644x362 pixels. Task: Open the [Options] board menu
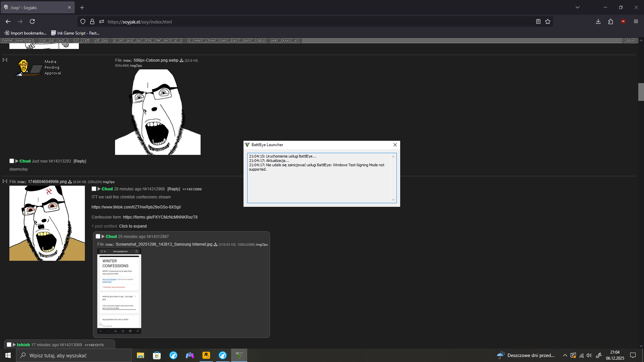coord(630,41)
